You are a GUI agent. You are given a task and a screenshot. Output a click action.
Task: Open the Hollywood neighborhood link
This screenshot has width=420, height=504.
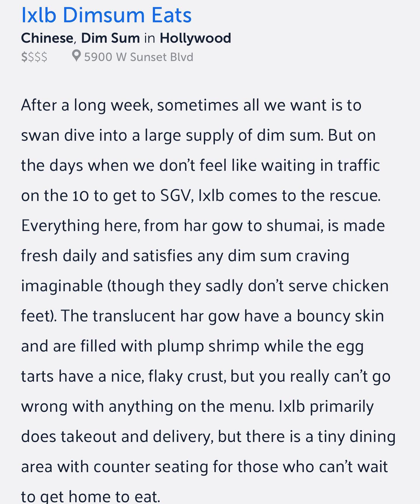point(195,38)
